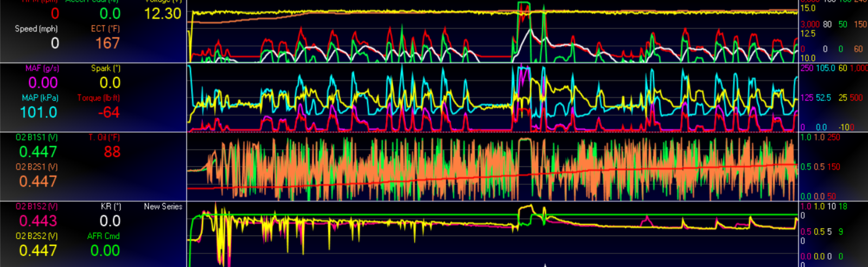Select the Speed (mph) channel label

click(36, 29)
